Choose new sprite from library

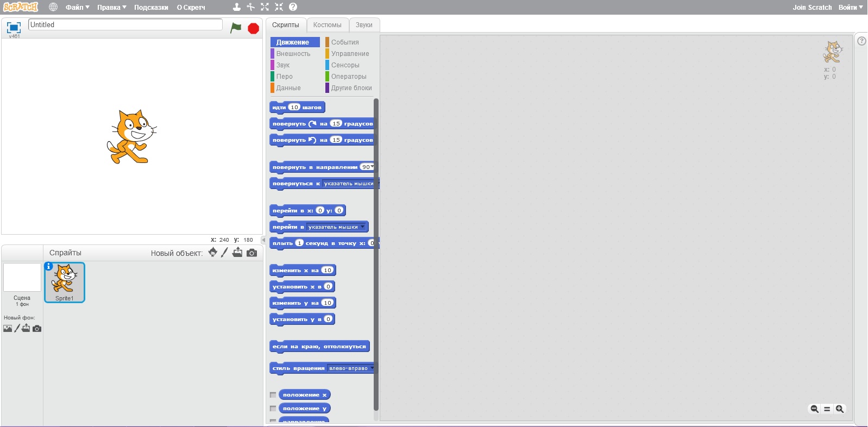point(213,253)
